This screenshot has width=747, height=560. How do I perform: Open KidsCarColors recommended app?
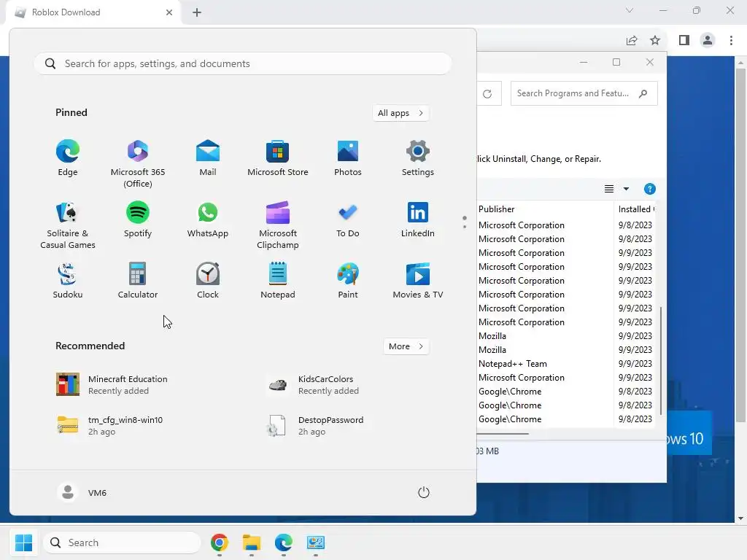(x=314, y=385)
